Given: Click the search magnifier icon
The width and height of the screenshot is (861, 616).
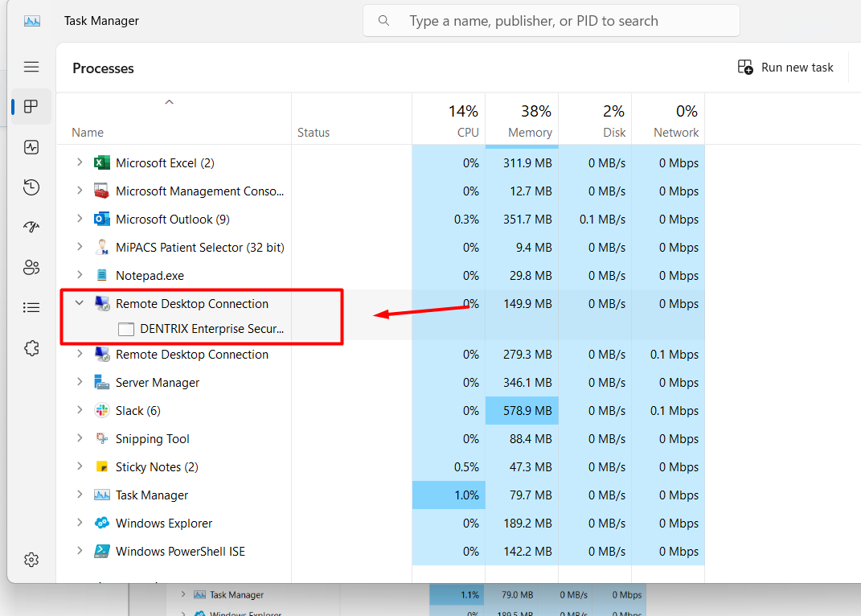Looking at the screenshot, I should click(x=383, y=21).
